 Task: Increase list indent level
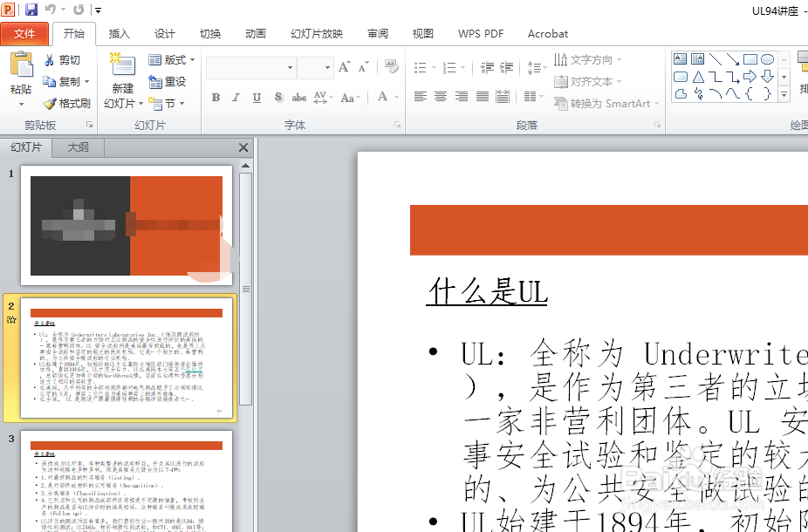pos(507,67)
